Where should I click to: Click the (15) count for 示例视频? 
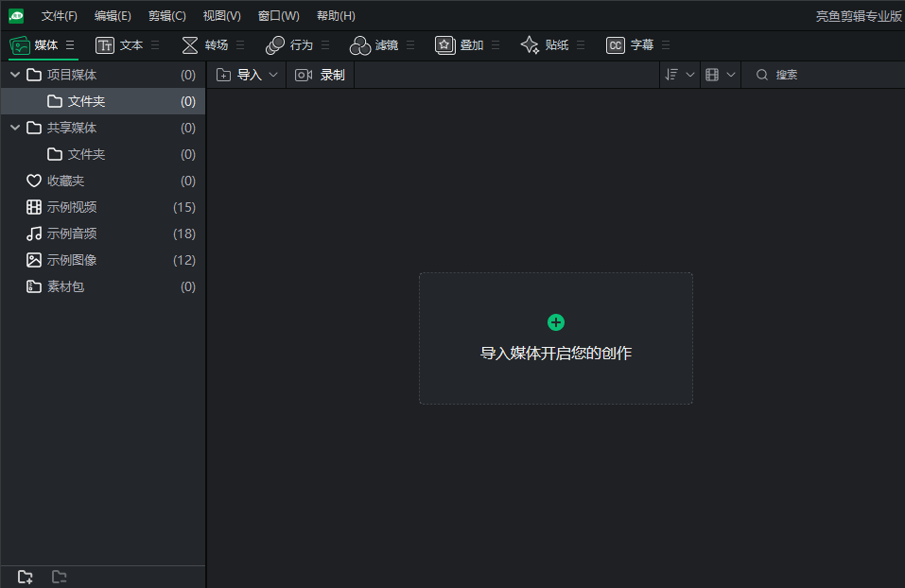click(x=184, y=207)
